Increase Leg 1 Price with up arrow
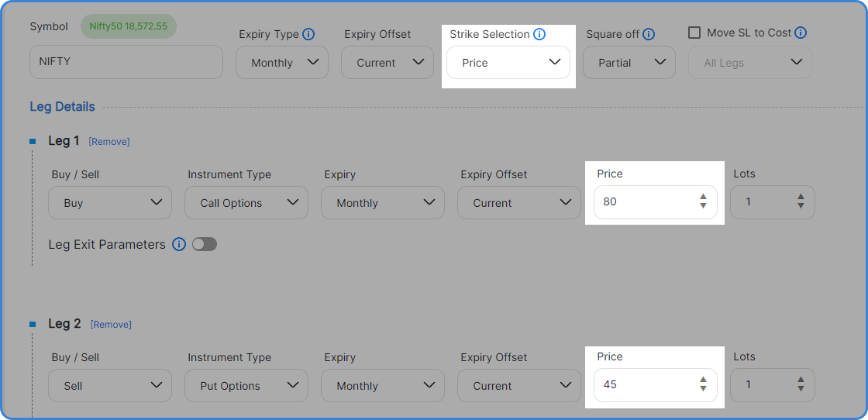The width and height of the screenshot is (868, 420). coord(703,197)
